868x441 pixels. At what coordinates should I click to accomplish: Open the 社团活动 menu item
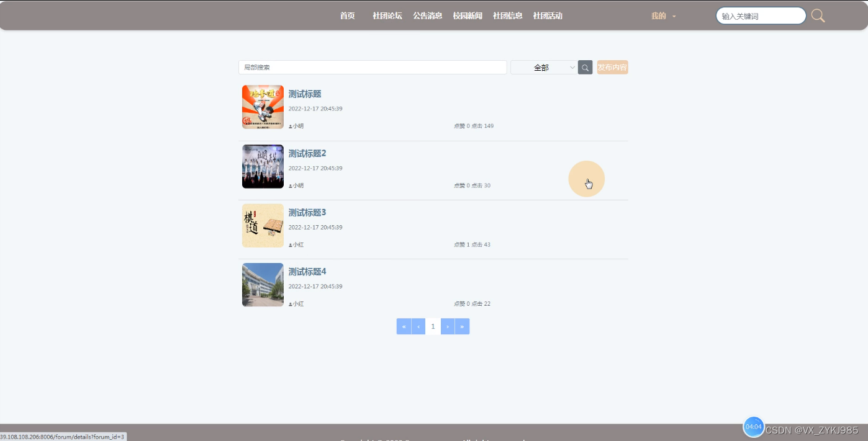point(548,16)
